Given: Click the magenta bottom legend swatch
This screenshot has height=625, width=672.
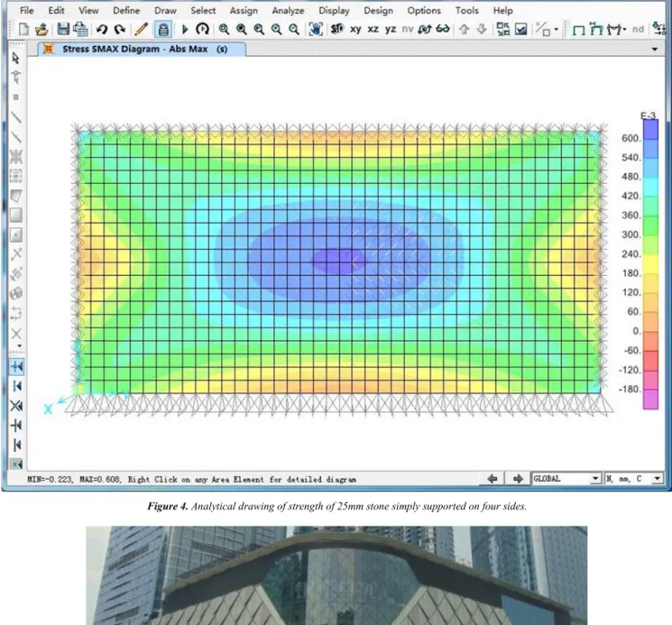Looking at the screenshot, I should (x=650, y=400).
